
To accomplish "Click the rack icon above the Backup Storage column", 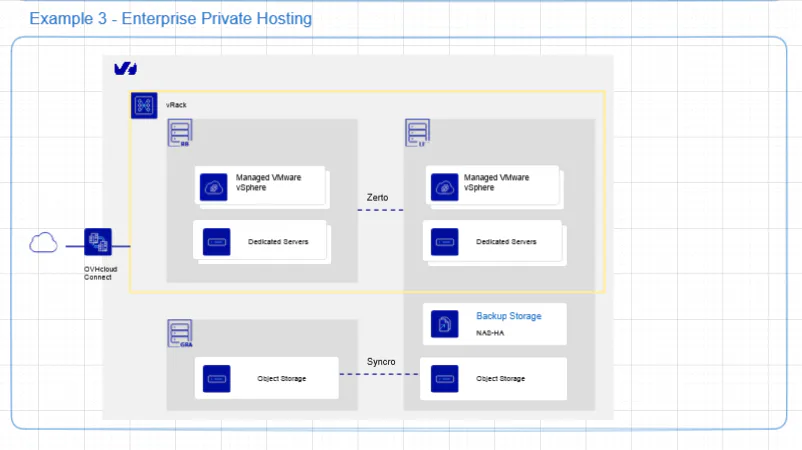I will tap(417, 133).
